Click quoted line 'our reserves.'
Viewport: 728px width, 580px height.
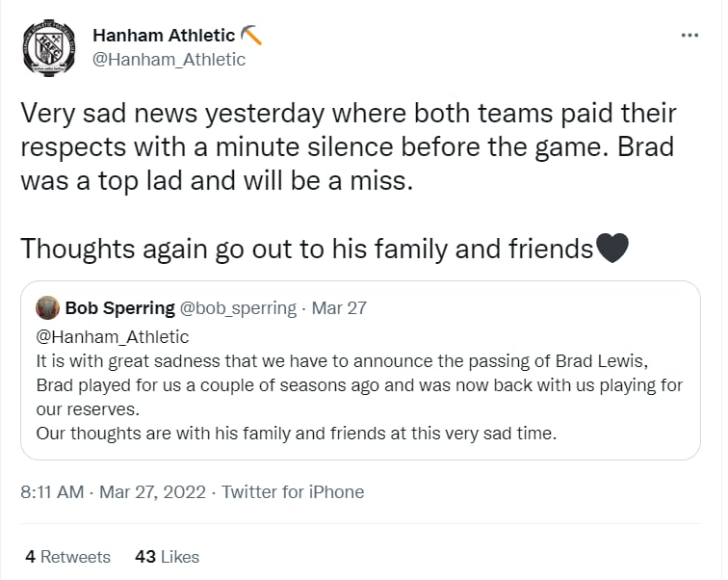[x=88, y=409]
